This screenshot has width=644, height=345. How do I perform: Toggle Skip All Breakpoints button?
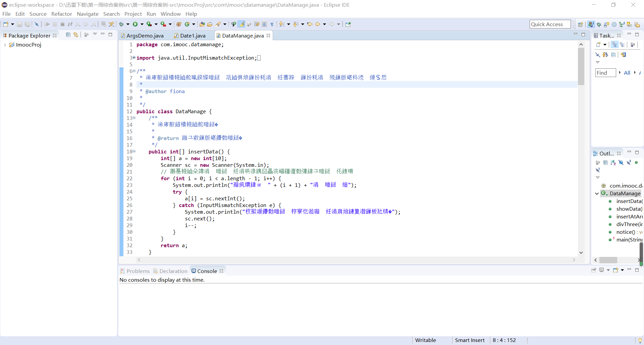click(x=37, y=24)
